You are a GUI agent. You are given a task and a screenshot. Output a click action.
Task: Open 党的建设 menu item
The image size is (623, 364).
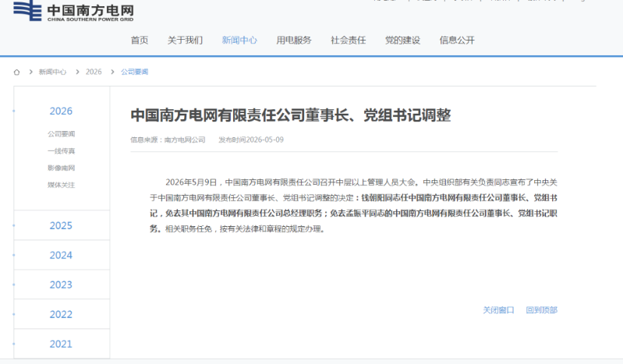(x=403, y=40)
